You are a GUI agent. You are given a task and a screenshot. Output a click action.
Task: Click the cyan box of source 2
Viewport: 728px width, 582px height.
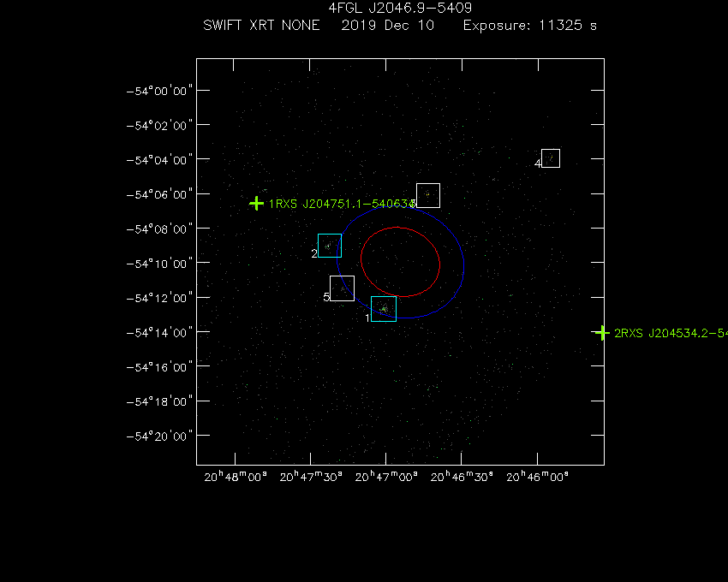click(x=330, y=246)
